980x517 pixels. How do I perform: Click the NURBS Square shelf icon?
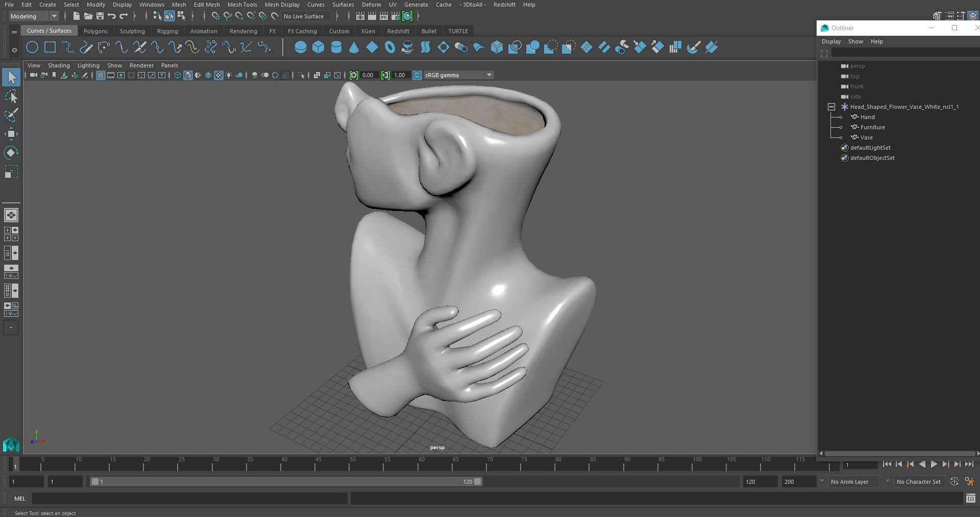50,48
